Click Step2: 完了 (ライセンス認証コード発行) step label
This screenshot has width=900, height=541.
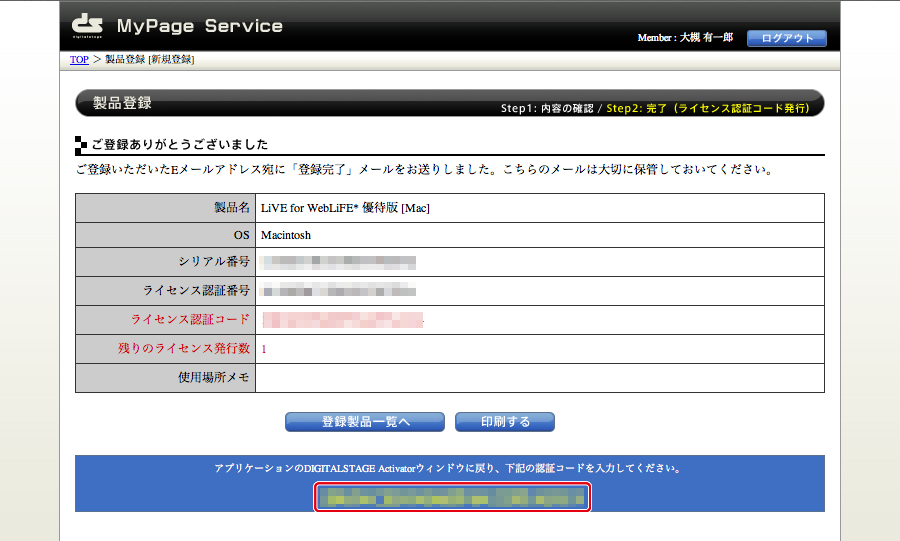[x=708, y=108]
